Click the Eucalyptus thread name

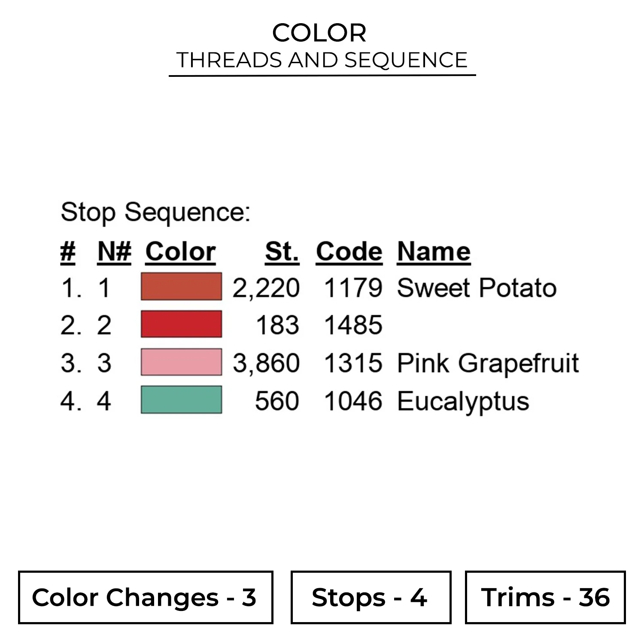[x=463, y=401]
